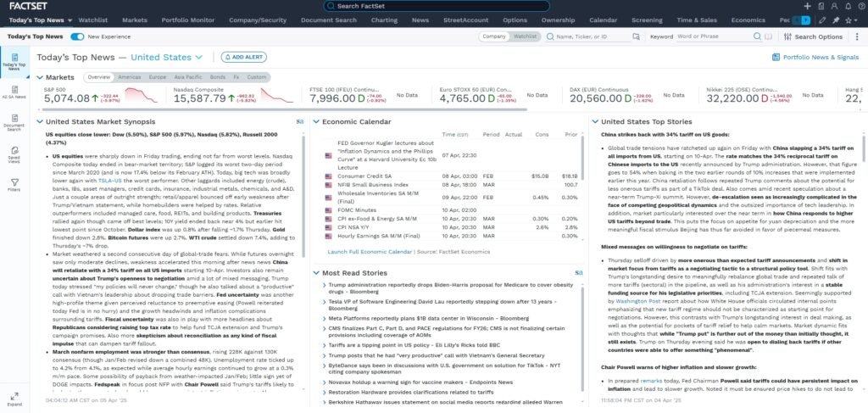This screenshot has height=413, width=868.
Task: Open the Charting tab
Action: (384, 19)
